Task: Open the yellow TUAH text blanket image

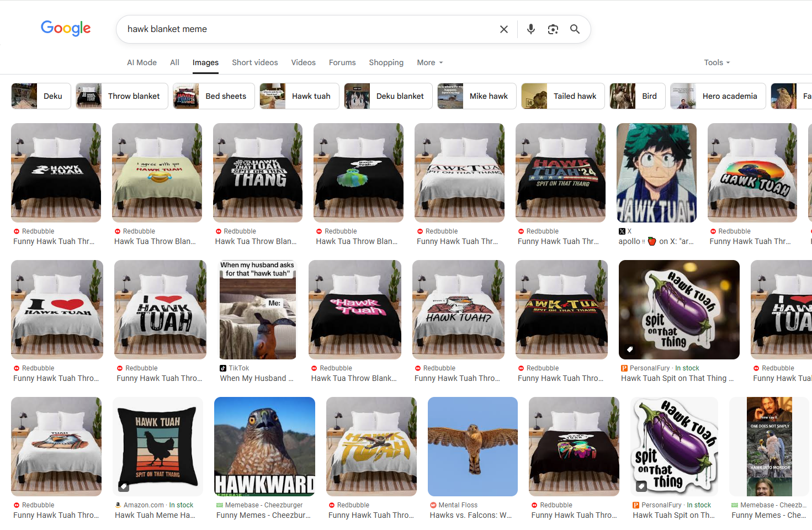Action: point(371,447)
